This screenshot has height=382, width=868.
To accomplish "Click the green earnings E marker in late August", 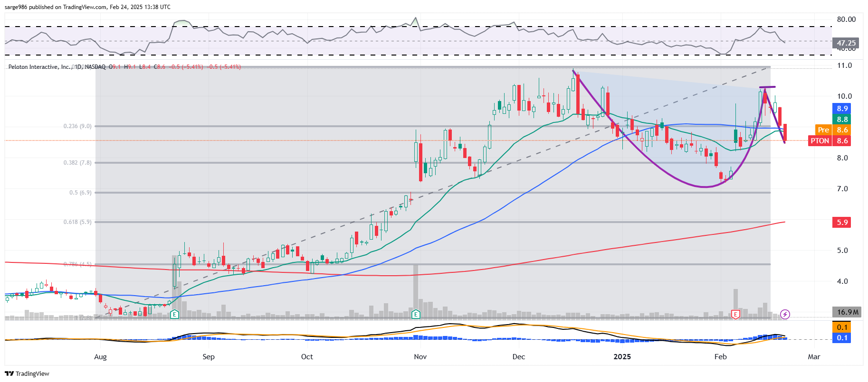I will pos(174,314).
